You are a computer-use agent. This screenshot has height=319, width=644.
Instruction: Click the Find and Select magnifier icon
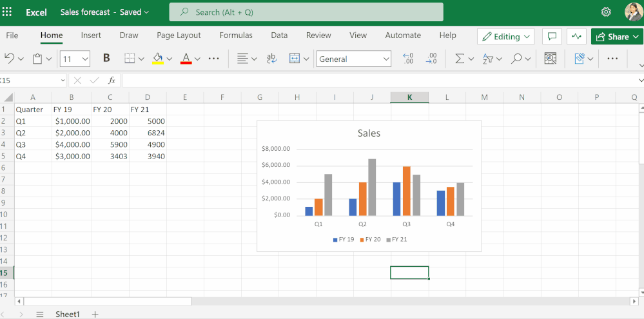click(516, 59)
